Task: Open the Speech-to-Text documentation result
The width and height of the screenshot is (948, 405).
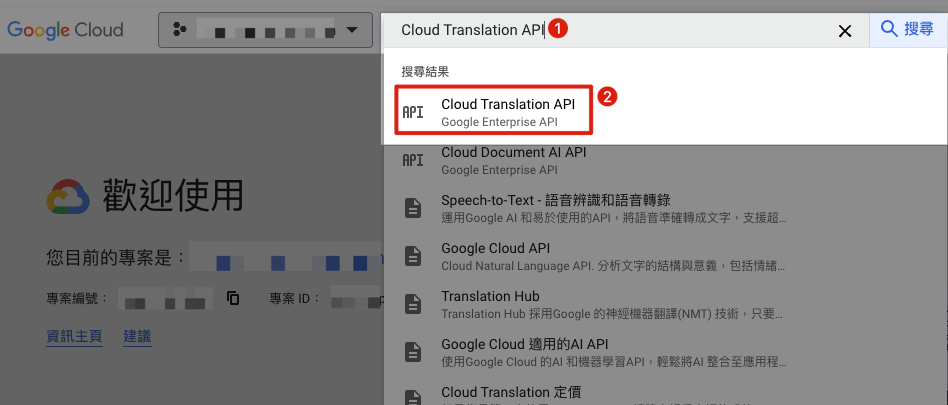Action: [x=665, y=208]
